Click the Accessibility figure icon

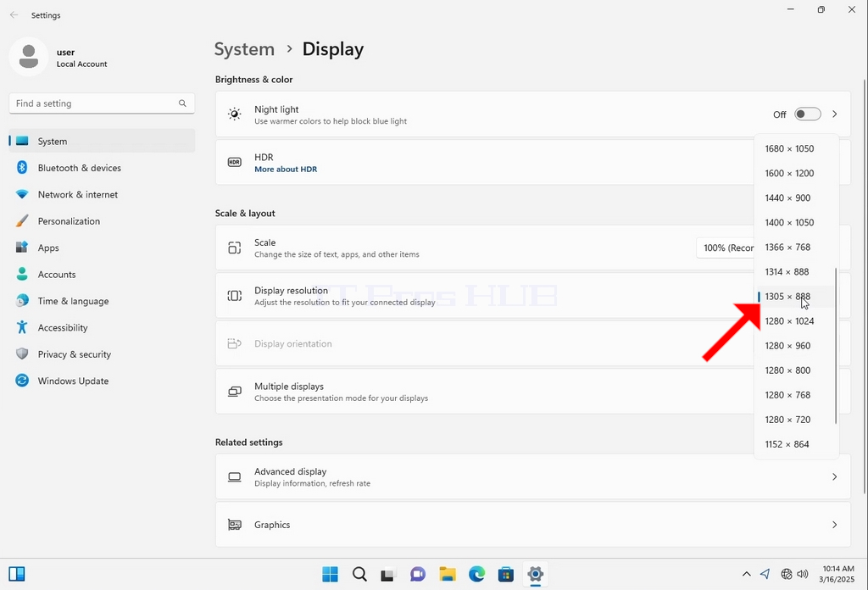pyautogui.click(x=22, y=327)
